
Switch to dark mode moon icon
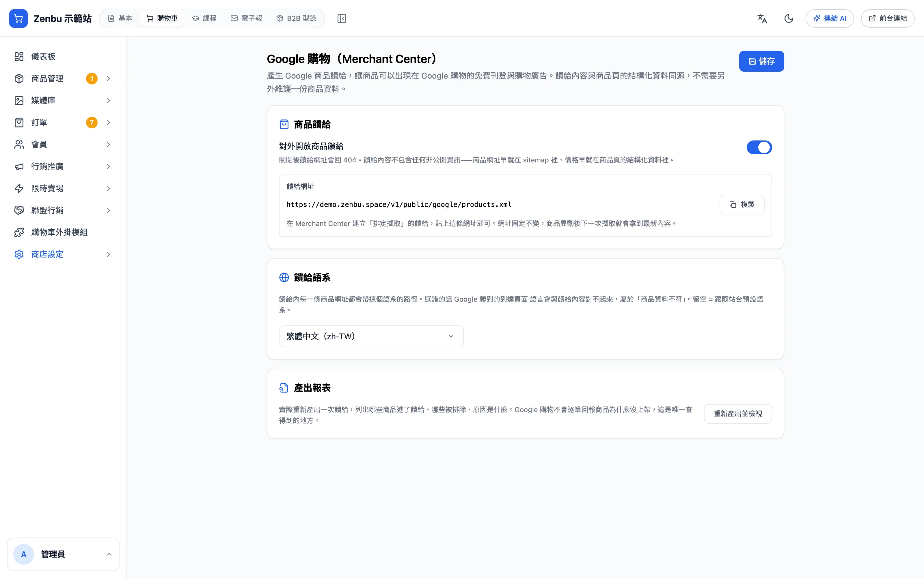[x=789, y=18]
